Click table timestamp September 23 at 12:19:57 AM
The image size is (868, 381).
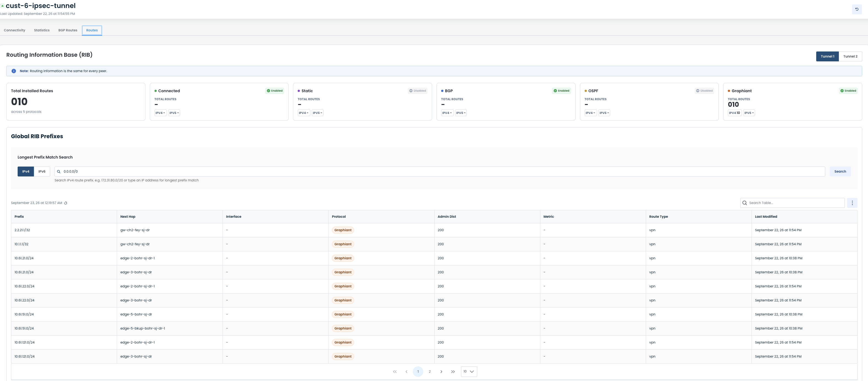(36, 203)
